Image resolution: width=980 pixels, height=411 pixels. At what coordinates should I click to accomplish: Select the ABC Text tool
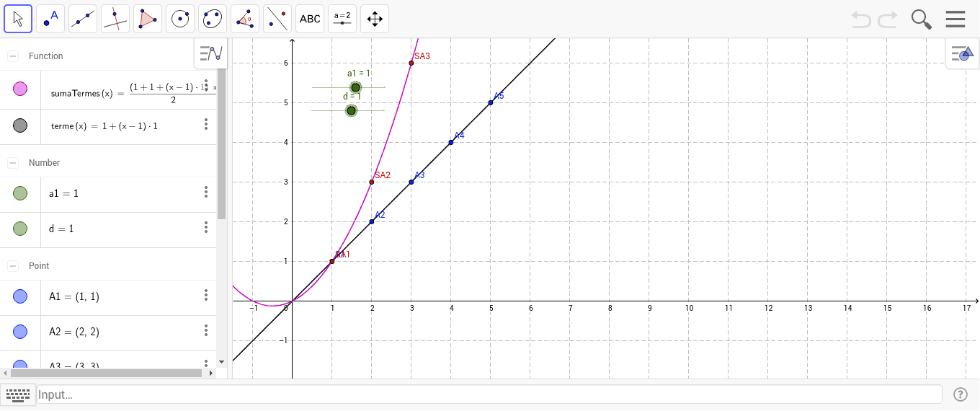(x=310, y=19)
